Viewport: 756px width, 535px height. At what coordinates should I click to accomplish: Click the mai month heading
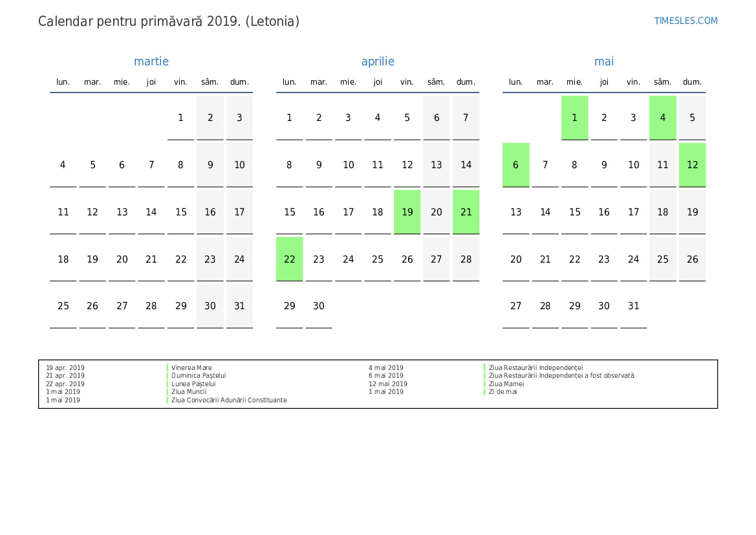604,61
